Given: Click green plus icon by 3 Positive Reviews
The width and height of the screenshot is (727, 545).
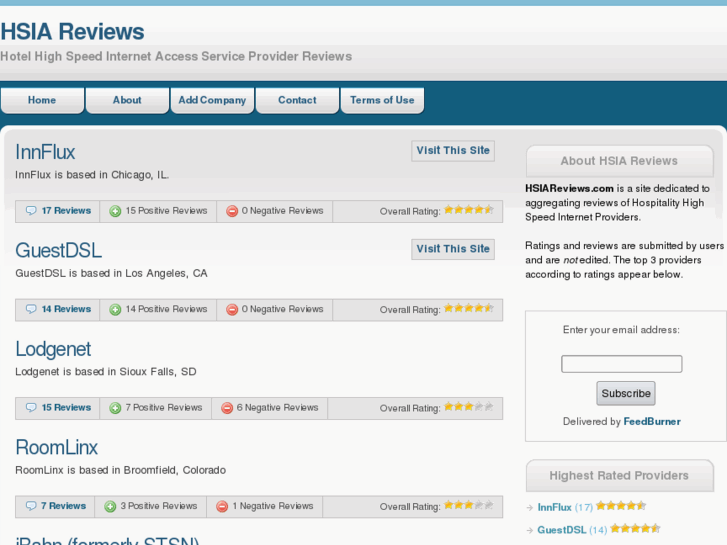Looking at the screenshot, I should pos(110,506).
